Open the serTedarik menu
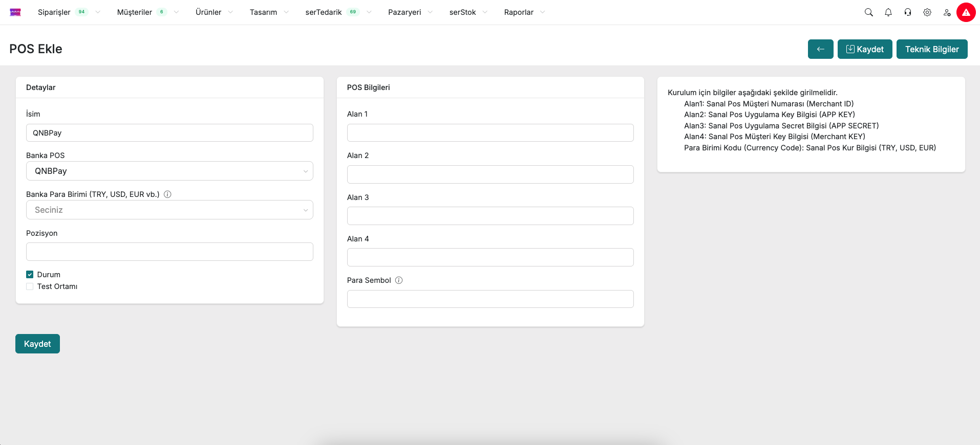Viewport: 980px width, 445px height. click(324, 12)
